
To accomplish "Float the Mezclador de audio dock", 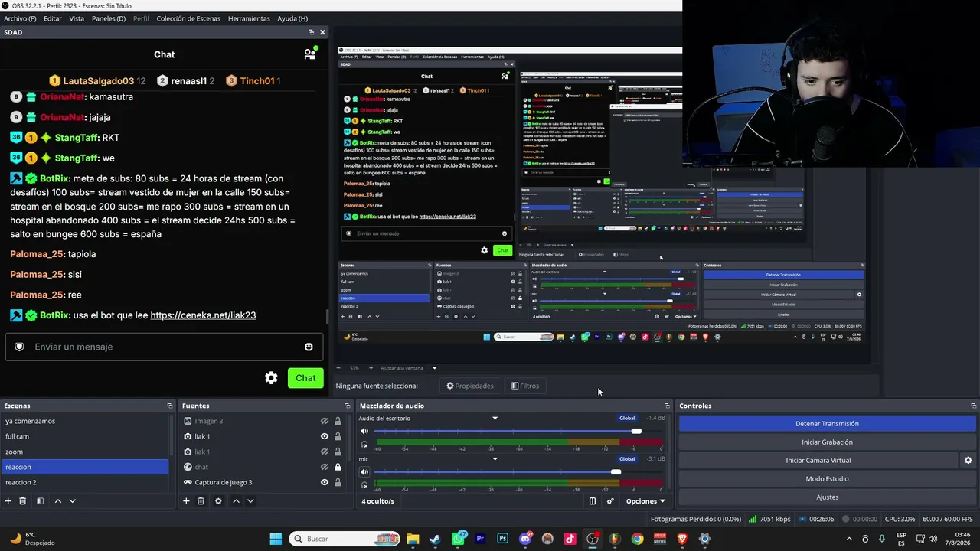I will click(667, 406).
